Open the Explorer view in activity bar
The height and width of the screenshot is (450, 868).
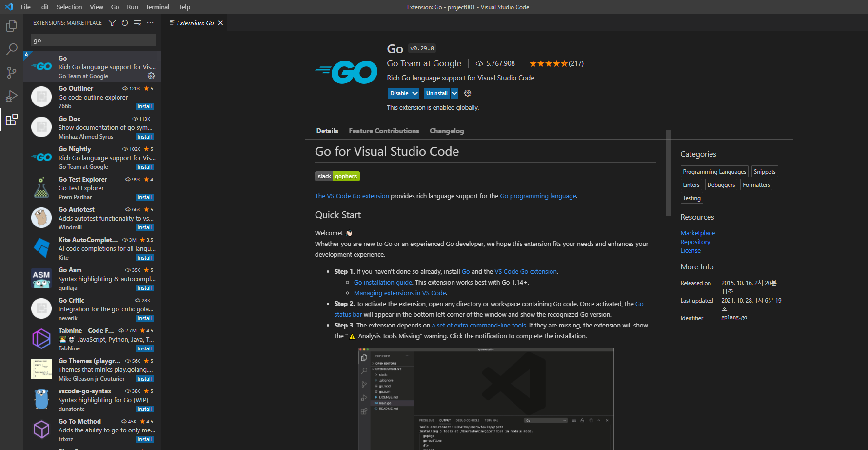click(12, 25)
